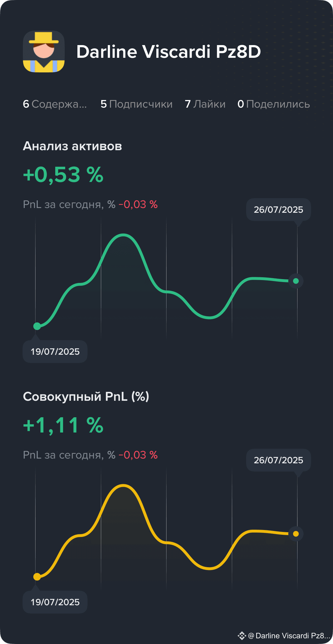Select the +0,53 % asset analysis value
Viewport: 333px width, 644px height.
63,175
